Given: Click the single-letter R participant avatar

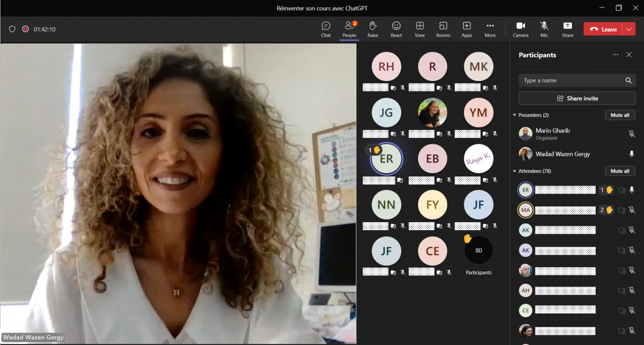Looking at the screenshot, I should click(x=433, y=67).
